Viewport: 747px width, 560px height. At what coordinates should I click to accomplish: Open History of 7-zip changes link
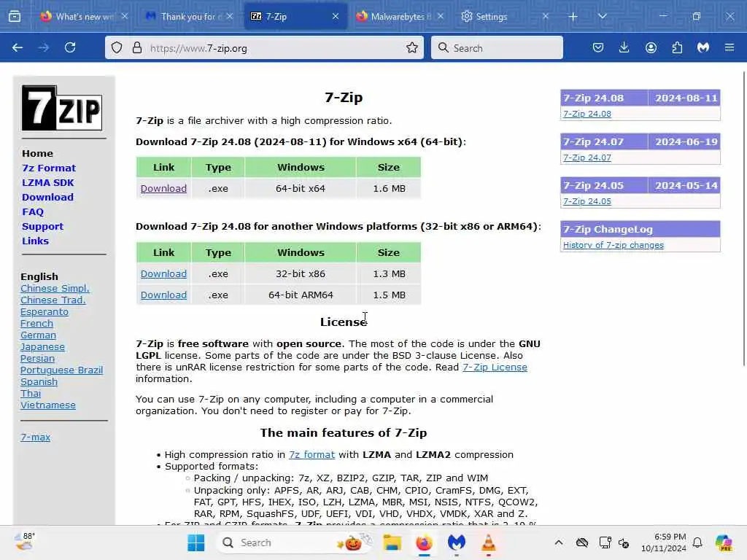[613, 245]
